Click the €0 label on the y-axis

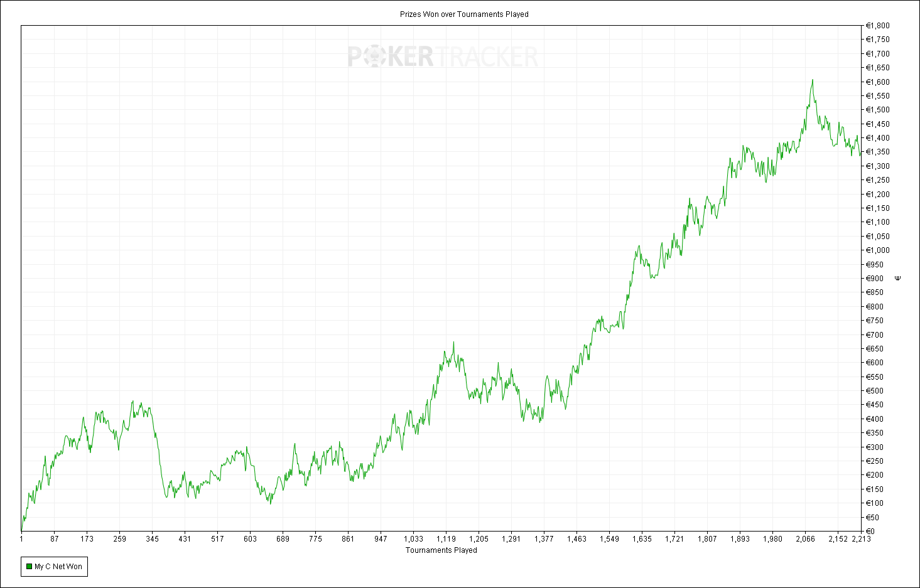(870, 532)
